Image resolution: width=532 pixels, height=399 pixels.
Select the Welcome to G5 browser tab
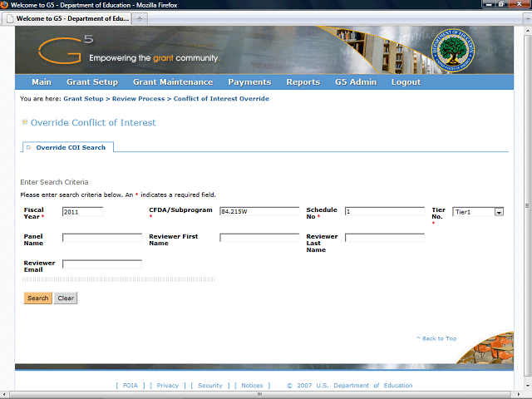[66, 18]
